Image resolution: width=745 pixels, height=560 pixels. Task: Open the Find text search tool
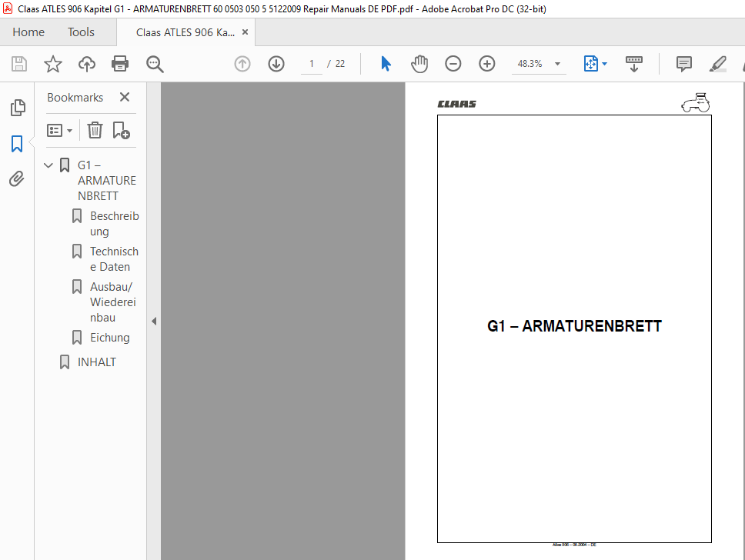[155, 64]
